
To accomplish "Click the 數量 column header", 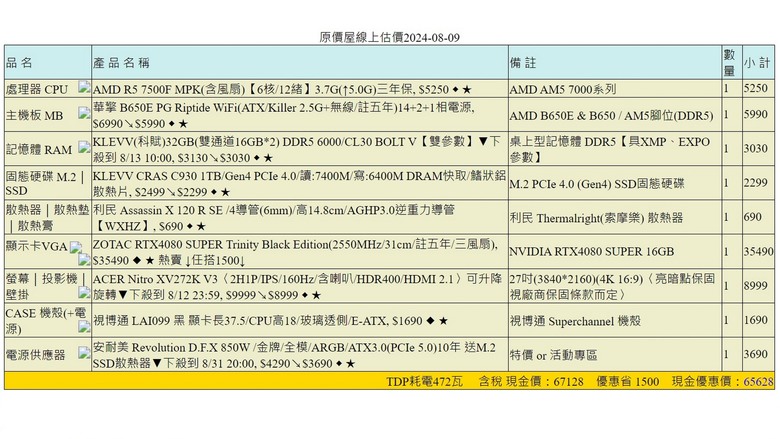I will (x=732, y=62).
